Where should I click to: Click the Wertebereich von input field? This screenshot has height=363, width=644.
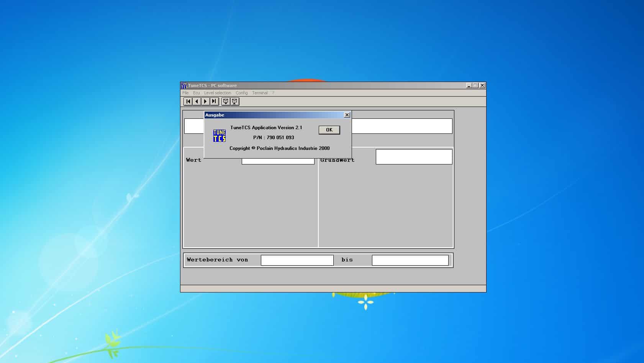coord(297,260)
